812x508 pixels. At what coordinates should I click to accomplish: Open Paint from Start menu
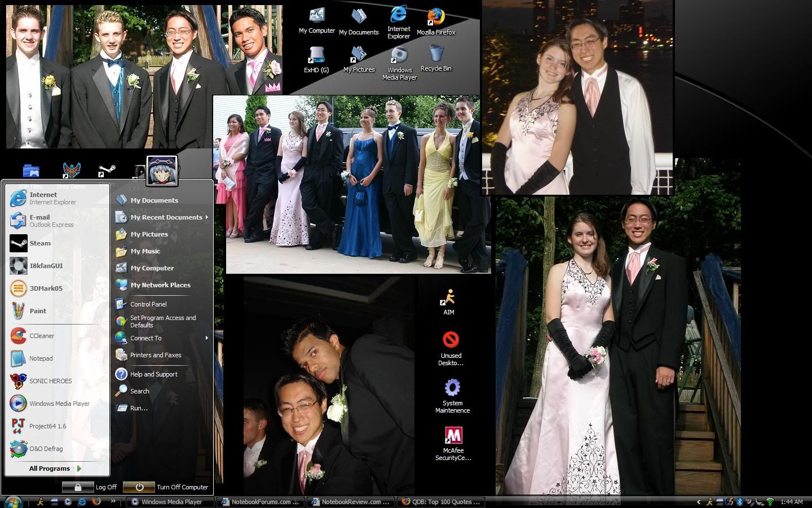click(x=56, y=311)
